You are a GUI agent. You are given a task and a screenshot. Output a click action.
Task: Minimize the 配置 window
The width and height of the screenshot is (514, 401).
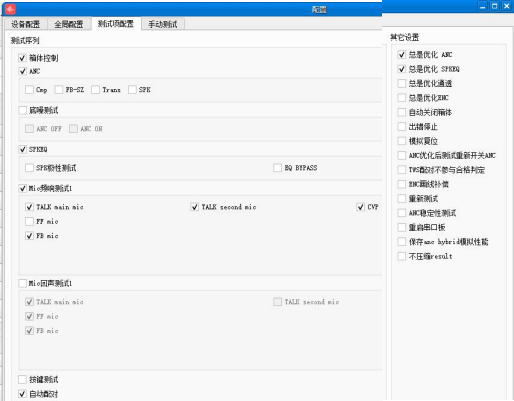click(482, 6)
